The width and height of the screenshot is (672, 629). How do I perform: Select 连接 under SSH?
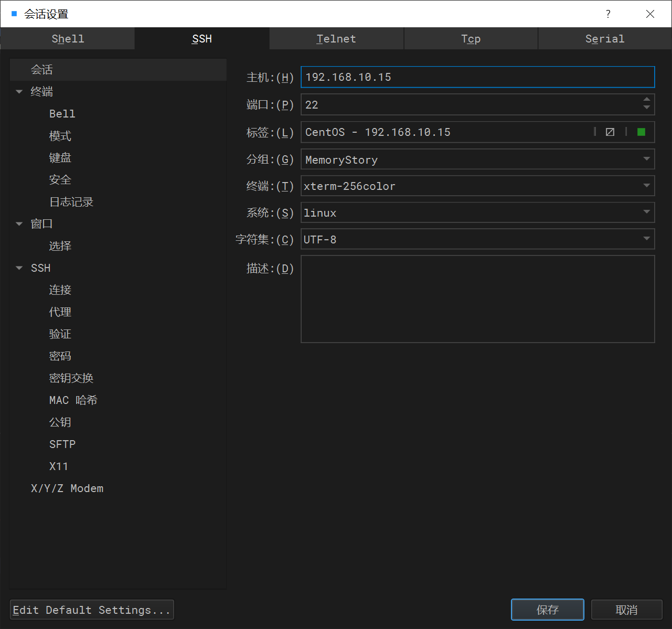(x=60, y=290)
